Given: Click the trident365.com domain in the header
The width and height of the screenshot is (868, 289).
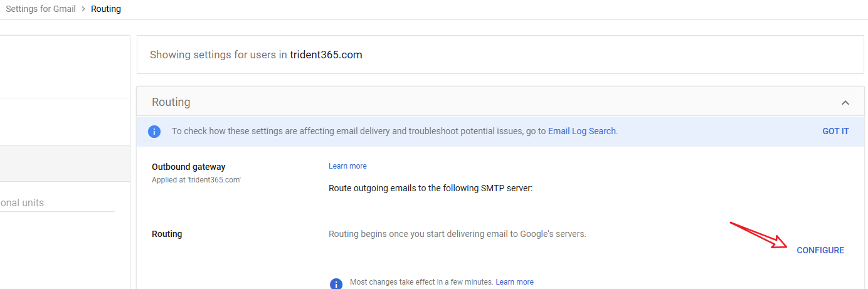Looking at the screenshot, I should click(325, 55).
